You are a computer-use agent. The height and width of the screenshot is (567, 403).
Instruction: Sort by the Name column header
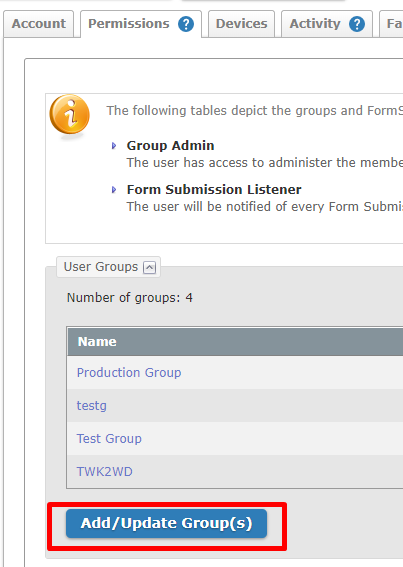coord(97,342)
